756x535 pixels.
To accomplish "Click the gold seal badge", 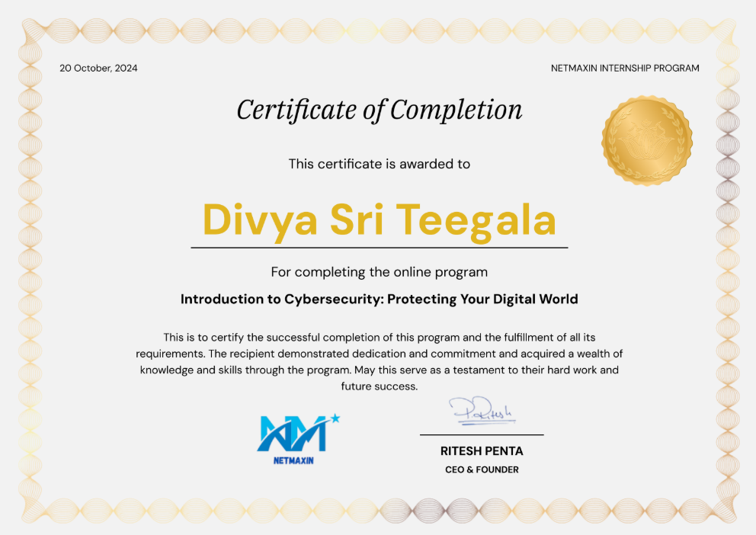I will tap(646, 141).
